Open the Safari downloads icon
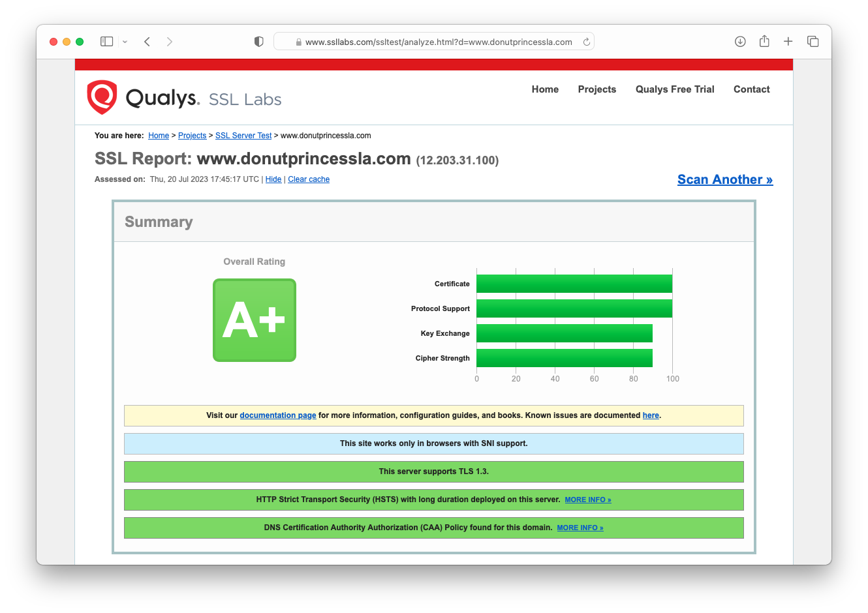Viewport: 868px width, 613px height. click(x=740, y=42)
